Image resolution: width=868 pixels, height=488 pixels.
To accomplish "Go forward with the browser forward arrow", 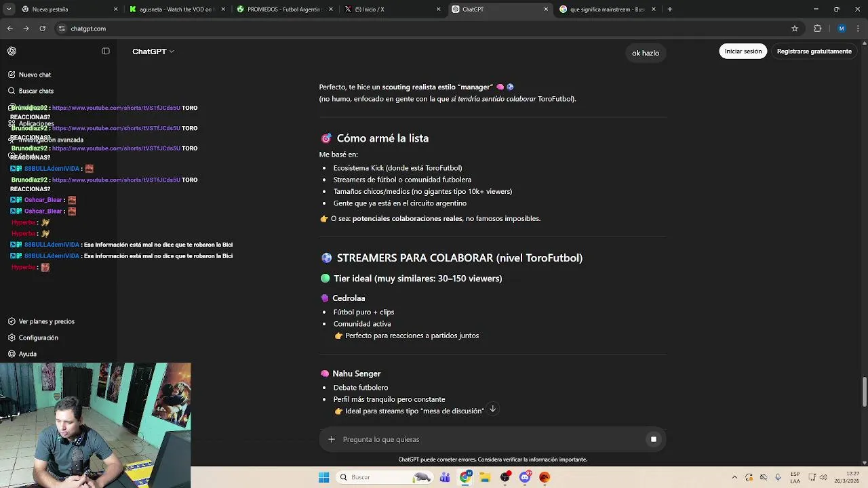I will (26, 28).
